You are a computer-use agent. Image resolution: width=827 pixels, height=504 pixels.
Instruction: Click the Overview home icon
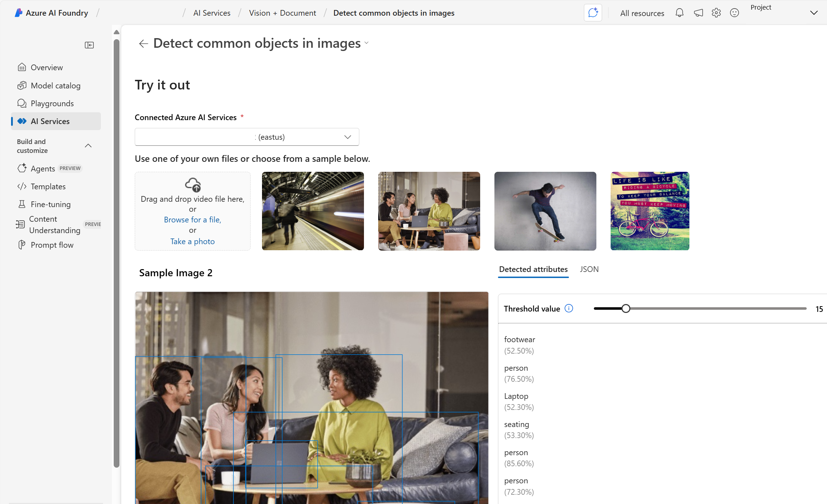[x=22, y=67]
